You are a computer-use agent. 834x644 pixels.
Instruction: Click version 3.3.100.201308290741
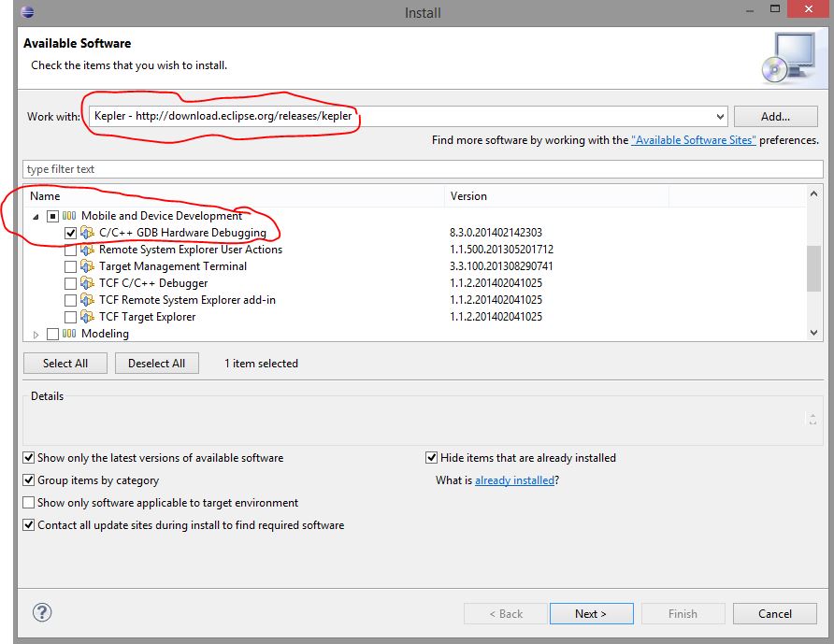tap(501, 265)
